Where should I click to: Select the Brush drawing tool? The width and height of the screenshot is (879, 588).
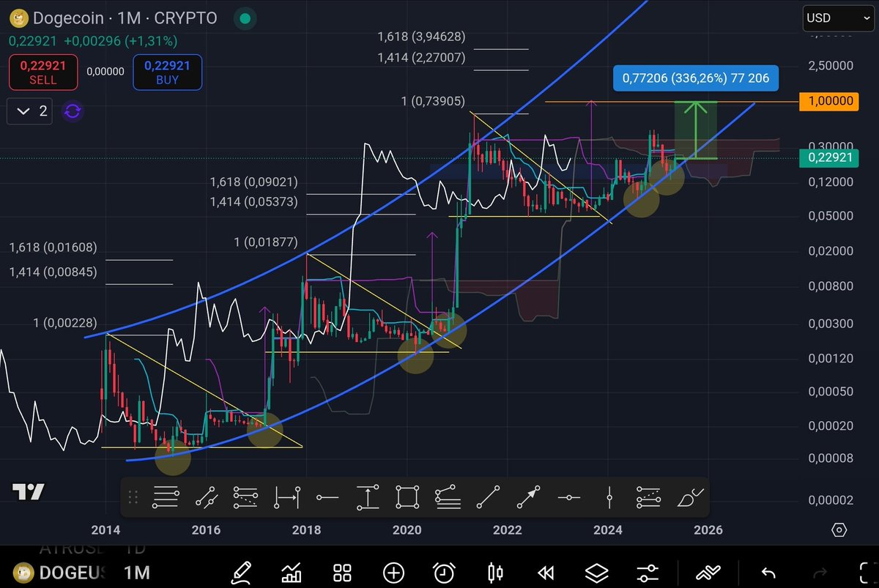coord(691,497)
